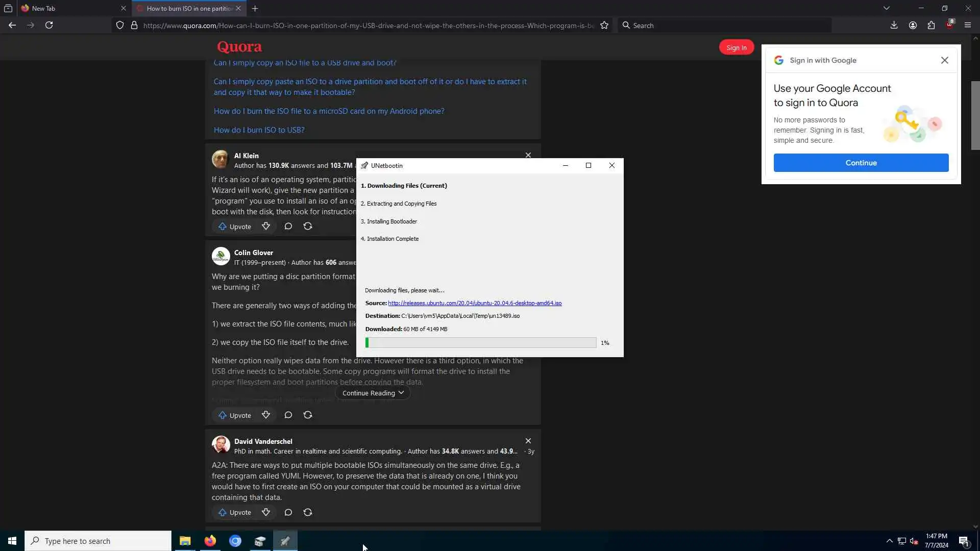Click the Ubuntu ISO source link in UNetbootin

pos(475,303)
